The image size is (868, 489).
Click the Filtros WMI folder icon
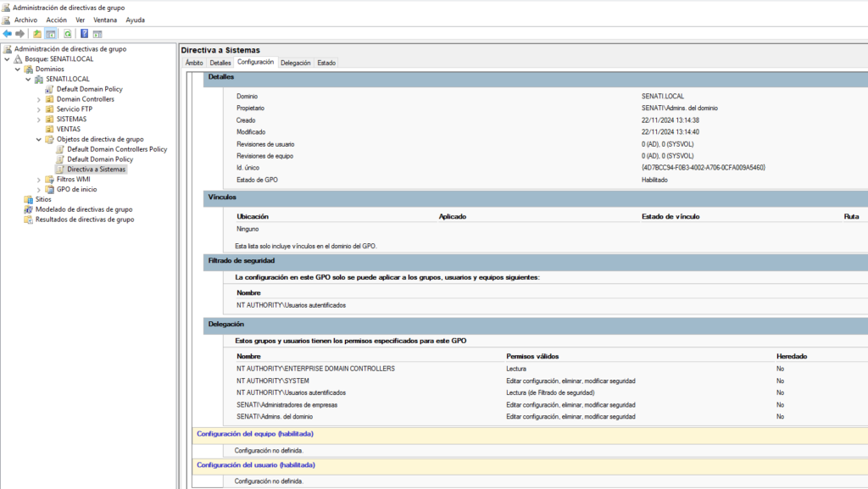pos(49,179)
